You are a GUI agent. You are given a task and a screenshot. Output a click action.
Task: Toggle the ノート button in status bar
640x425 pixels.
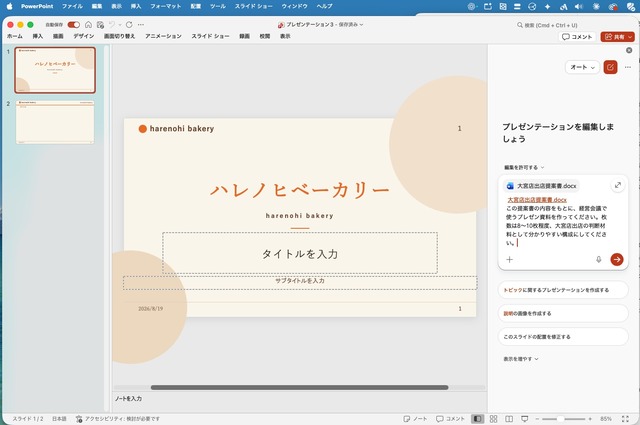click(x=415, y=419)
